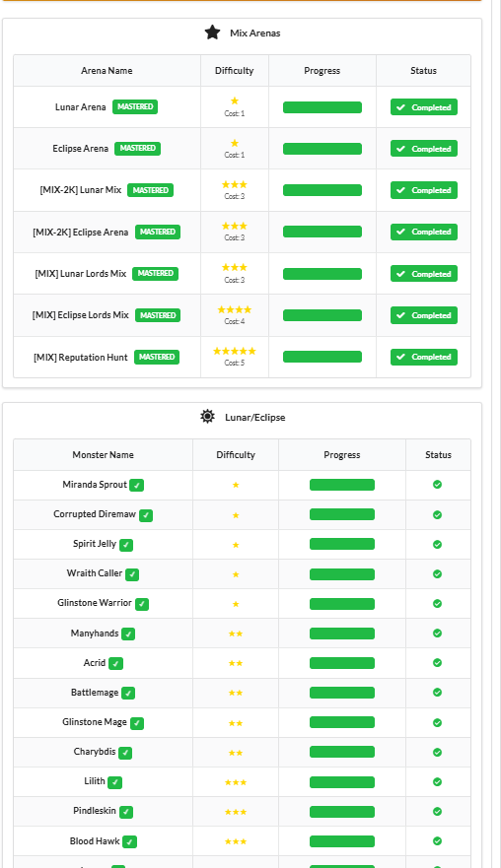
Task: Click the Completed button for Lunar Arena
Action: [x=424, y=107]
